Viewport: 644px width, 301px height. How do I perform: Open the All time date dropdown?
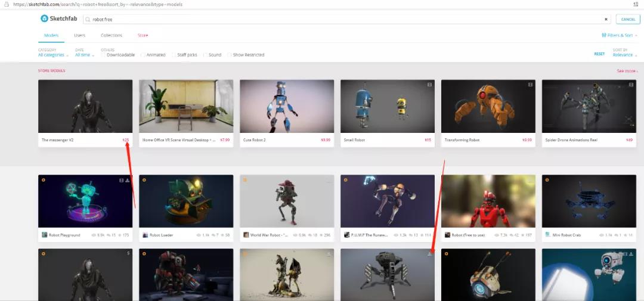click(x=84, y=55)
